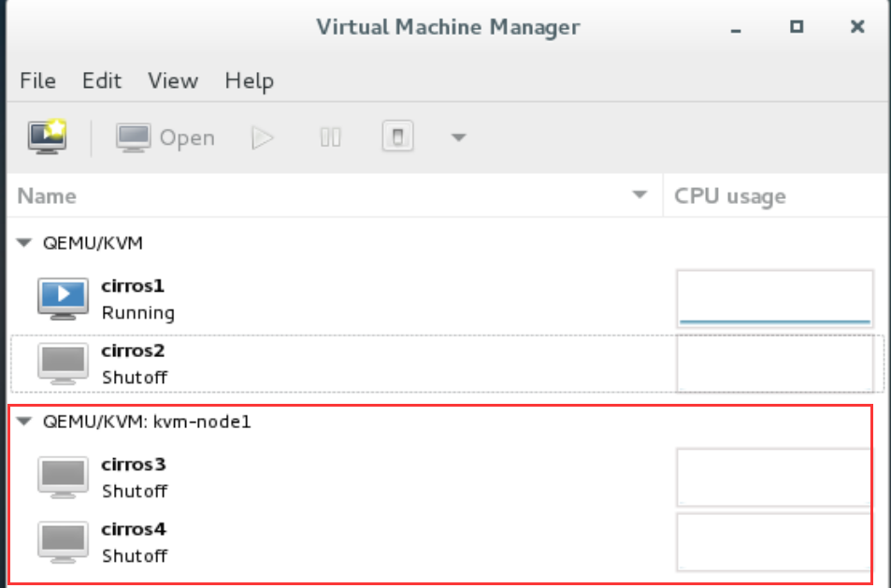Click the CPU usage column header
Viewport: 891px width, 588px height.
(x=775, y=195)
